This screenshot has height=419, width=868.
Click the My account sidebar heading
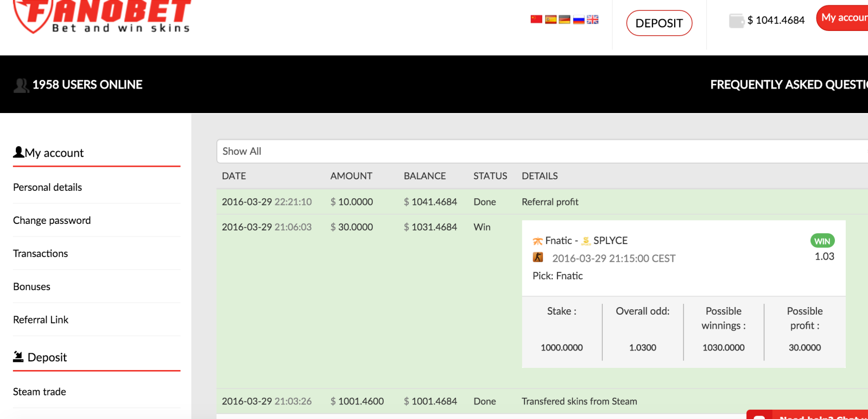click(54, 153)
